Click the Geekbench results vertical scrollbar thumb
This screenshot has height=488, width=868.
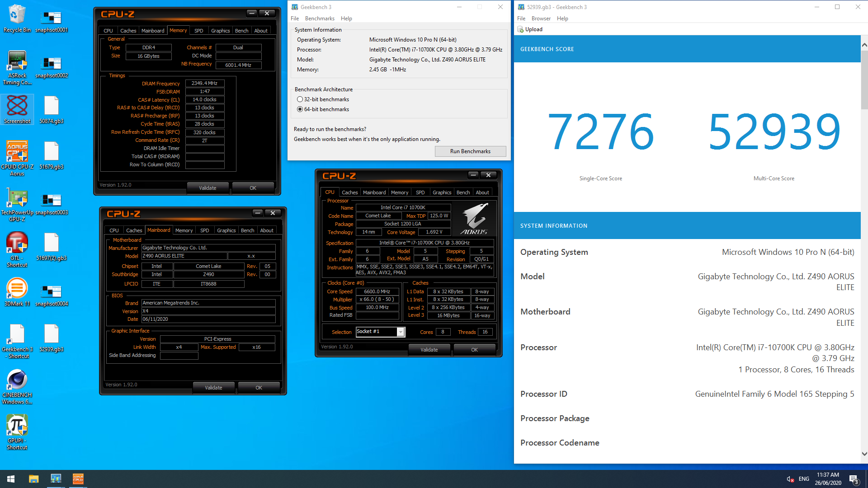coord(864,79)
